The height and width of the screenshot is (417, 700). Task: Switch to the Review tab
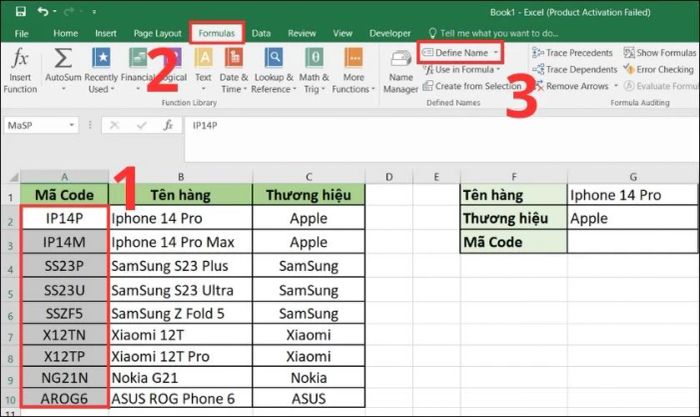302,33
